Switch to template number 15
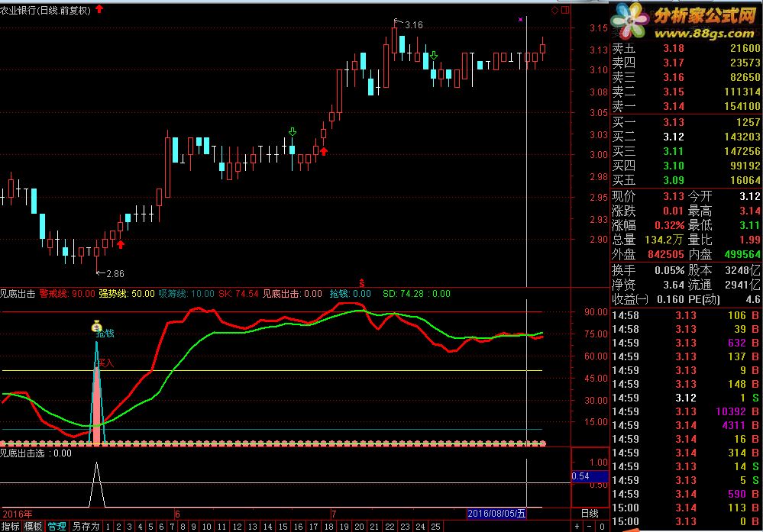This screenshot has height=532, width=763. tap(283, 527)
